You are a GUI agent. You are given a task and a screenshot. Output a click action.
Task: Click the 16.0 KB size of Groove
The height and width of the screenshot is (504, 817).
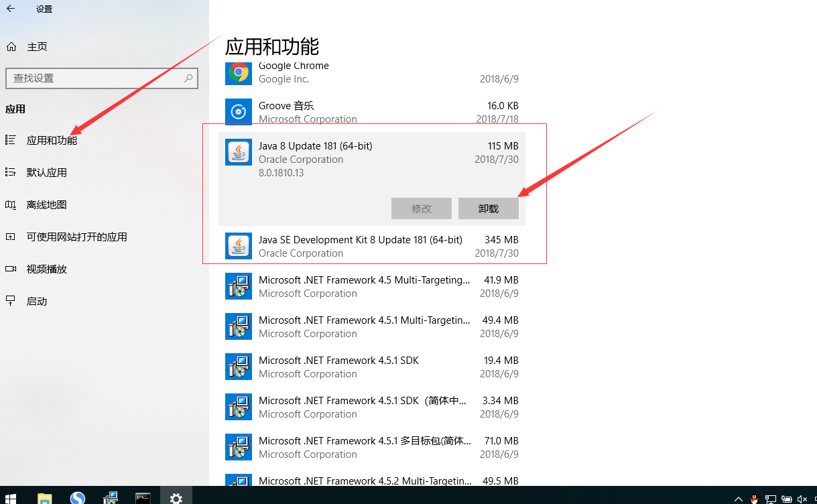503,106
